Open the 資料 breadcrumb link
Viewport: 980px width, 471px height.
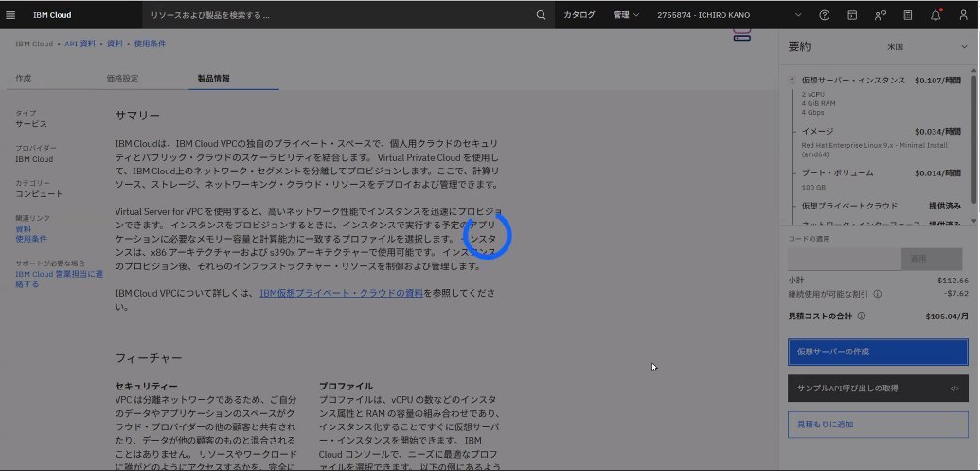coord(115,44)
